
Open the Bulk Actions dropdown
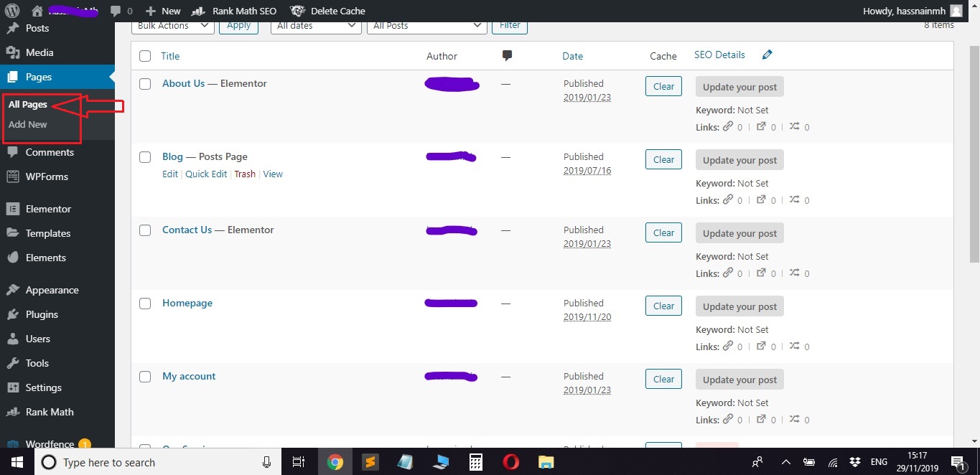pyautogui.click(x=173, y=26)
